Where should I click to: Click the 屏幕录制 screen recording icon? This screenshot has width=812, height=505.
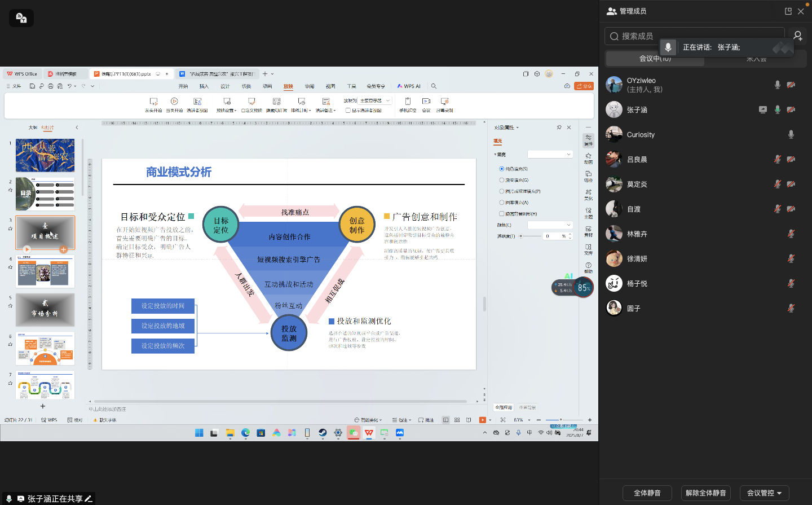[444, 102]
